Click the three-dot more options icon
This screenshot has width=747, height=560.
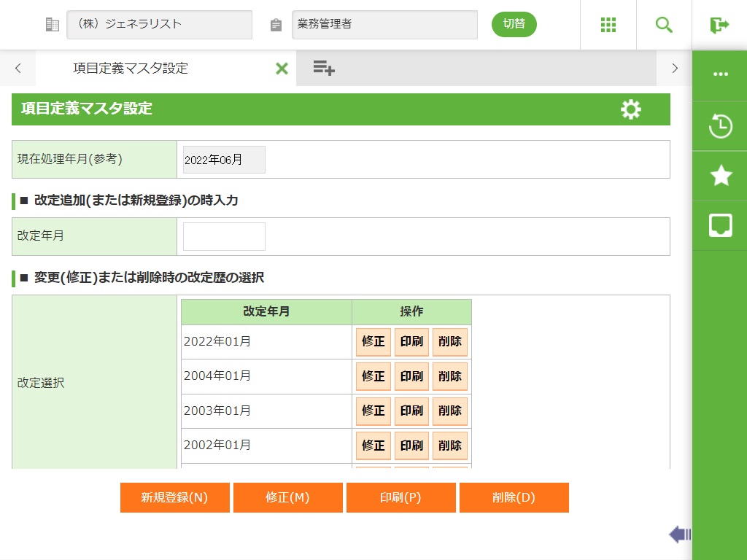[x=720, y=74]
